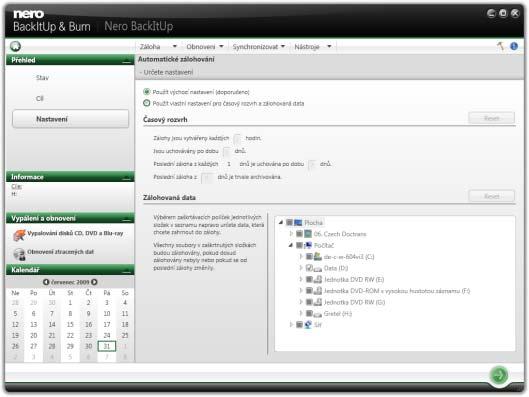Go to next calendar month arrow
This screenshot has width=529, height=397.
[94, 282]
